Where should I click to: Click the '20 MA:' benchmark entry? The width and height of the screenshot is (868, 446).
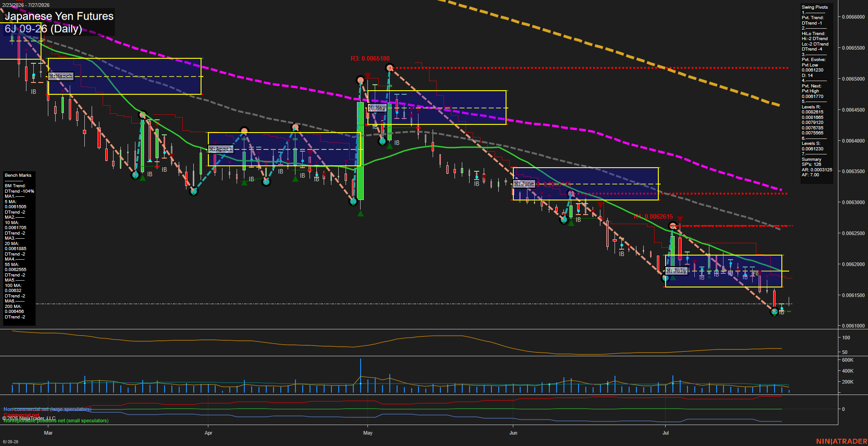pyautogui.click(x=12, y=244)
